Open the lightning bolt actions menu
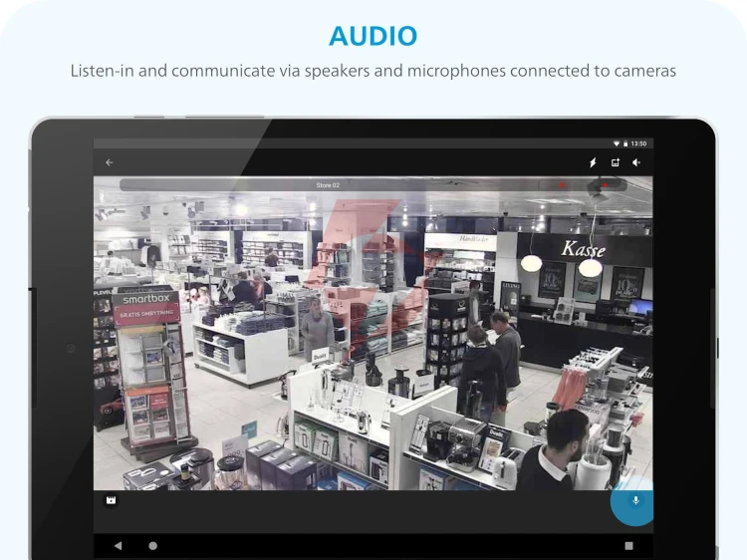Screen dimensions: 747x560 (593, 162)
